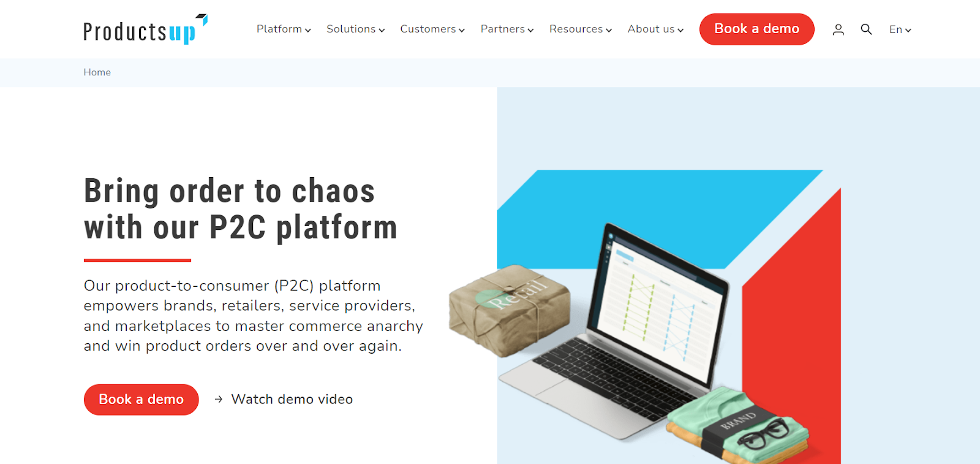Click the Productsup logo
This screenshot has height=464, width=980.
click(146, 29)
